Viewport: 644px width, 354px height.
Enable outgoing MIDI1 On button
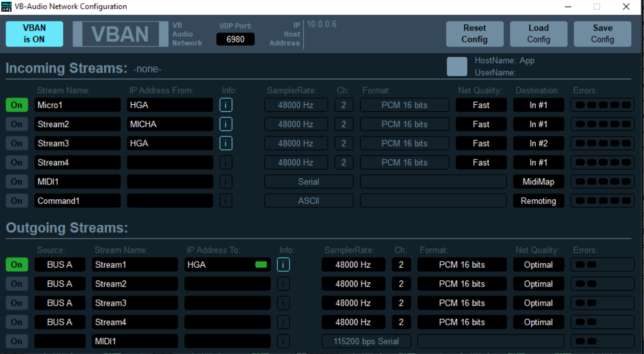(17, 341)
